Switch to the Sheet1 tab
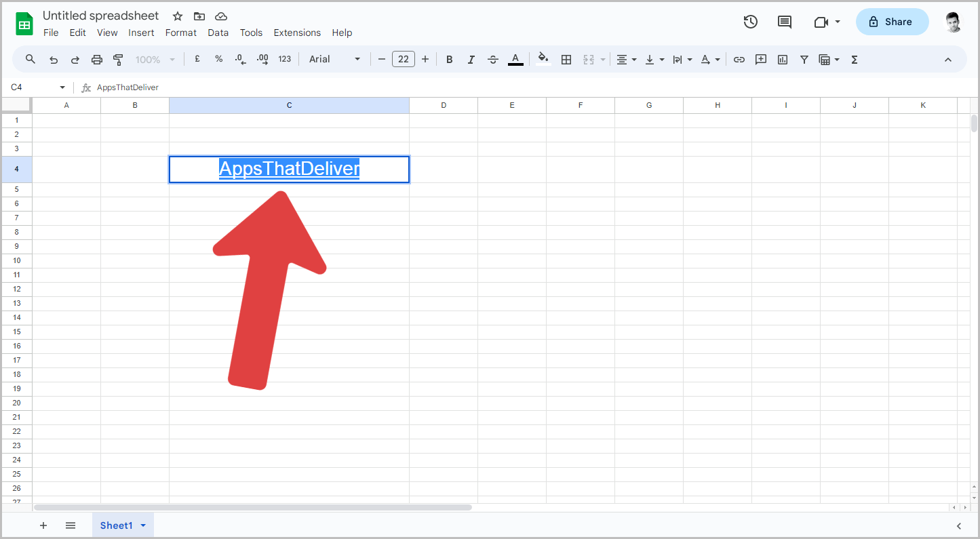Screen dimensions: 980x539 [x=117, y=525]
